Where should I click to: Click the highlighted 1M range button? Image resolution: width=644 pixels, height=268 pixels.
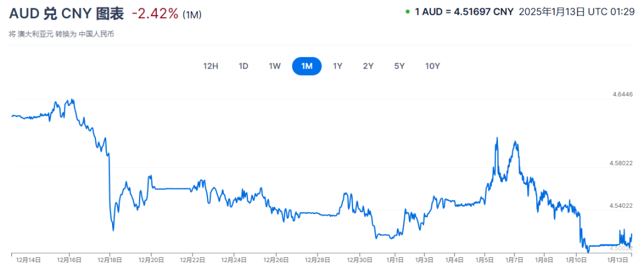coord(306,66)
